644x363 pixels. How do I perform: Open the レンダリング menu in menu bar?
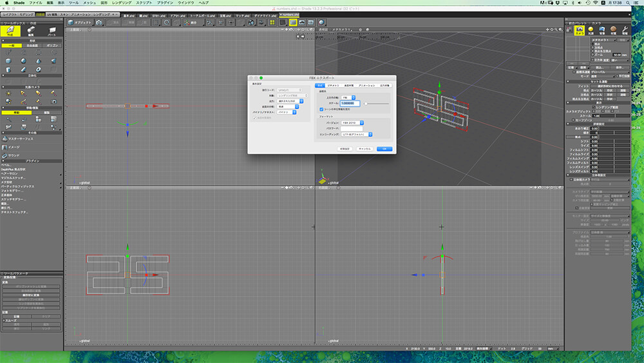(x=122, y=3)
